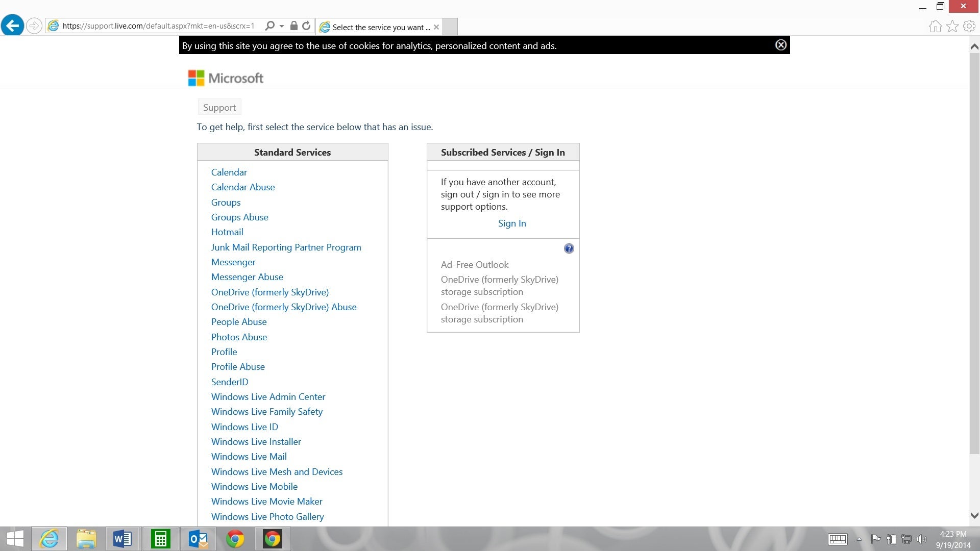Screen dimensions: 980x551
Task: Refresh the page with the reload icon
Action: 306,26
